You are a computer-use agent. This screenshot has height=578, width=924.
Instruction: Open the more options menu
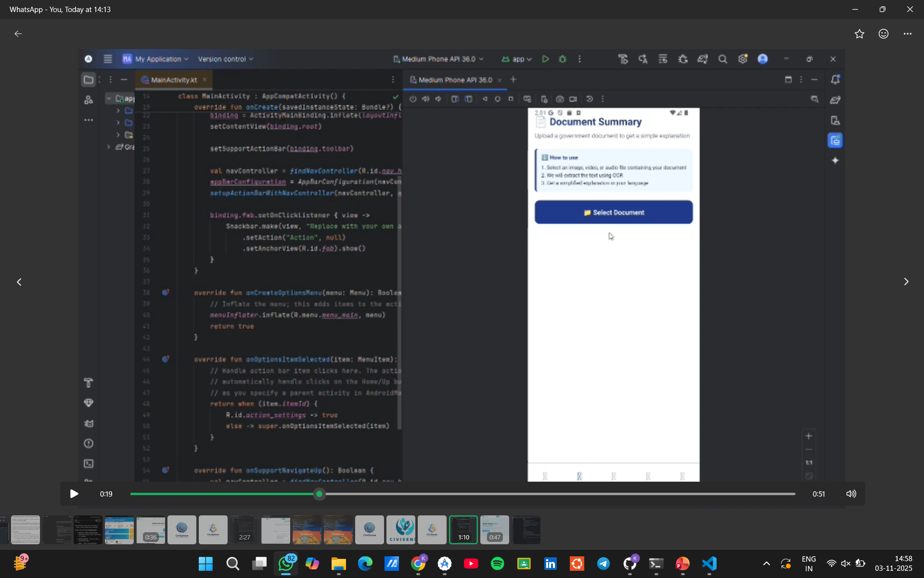[x=907, y=34]
